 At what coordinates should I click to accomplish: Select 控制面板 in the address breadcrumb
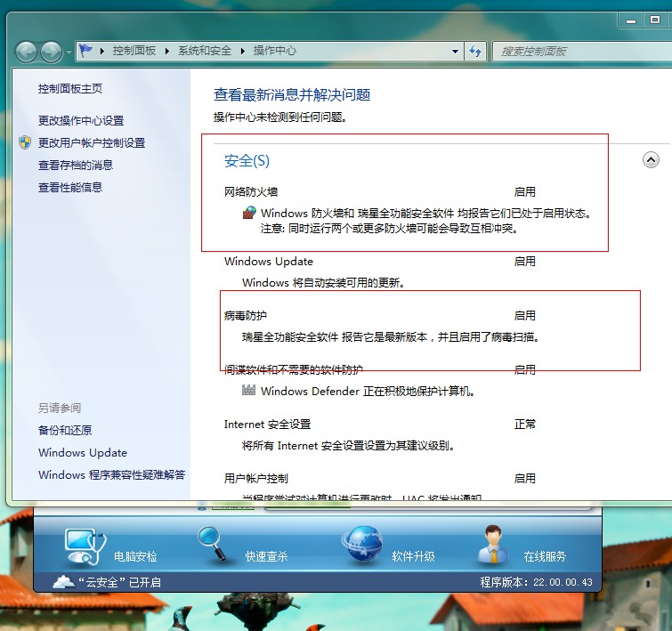pos(134,51)
